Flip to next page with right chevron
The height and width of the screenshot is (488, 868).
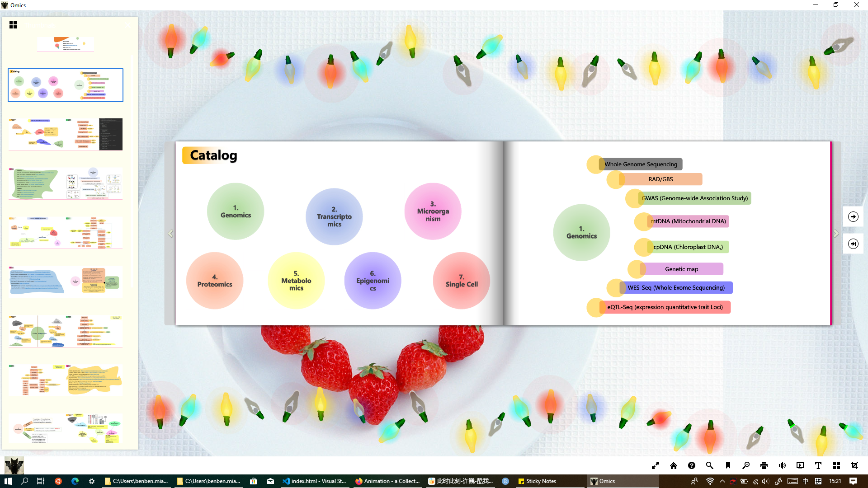click(836, 234)
